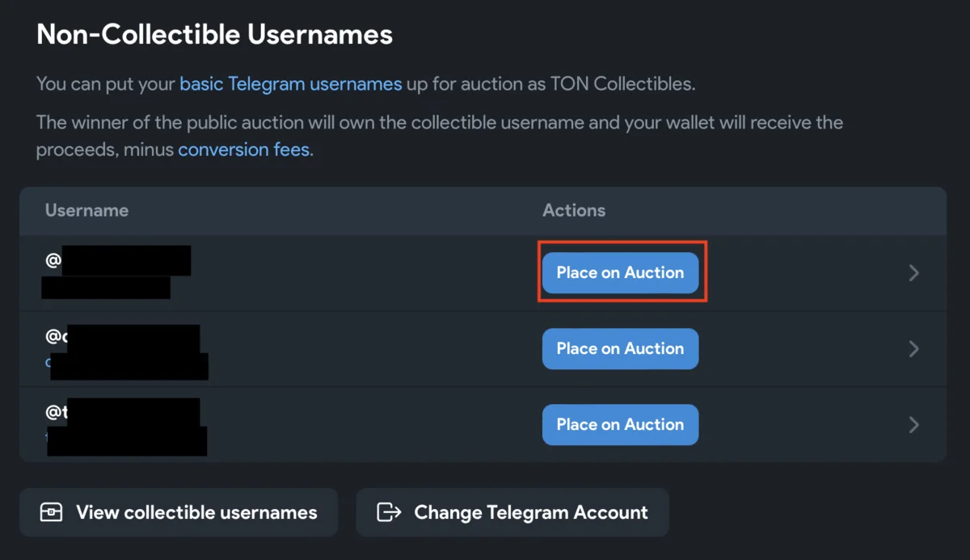The height and width of the screenshot is (560, 970).
Task: Click the collectible icon beside View collectible usernames
Action: (51, 512)
